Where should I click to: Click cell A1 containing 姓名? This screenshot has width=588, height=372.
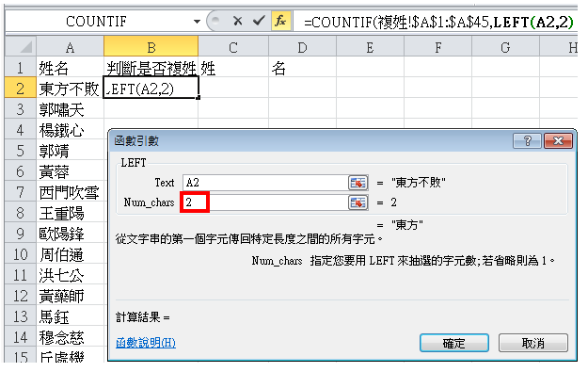click(x=71, y=68)
